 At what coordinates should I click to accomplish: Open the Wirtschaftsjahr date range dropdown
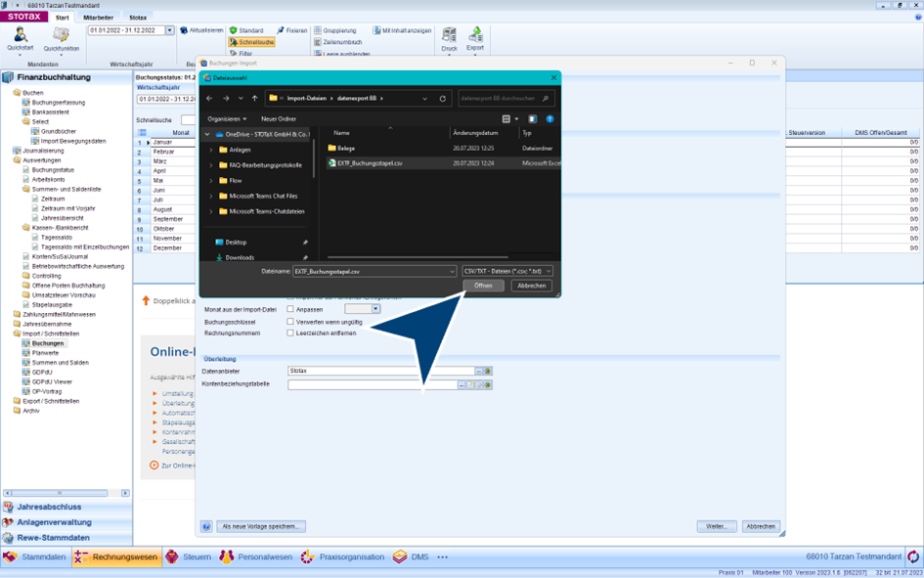(x=169, y=30)
